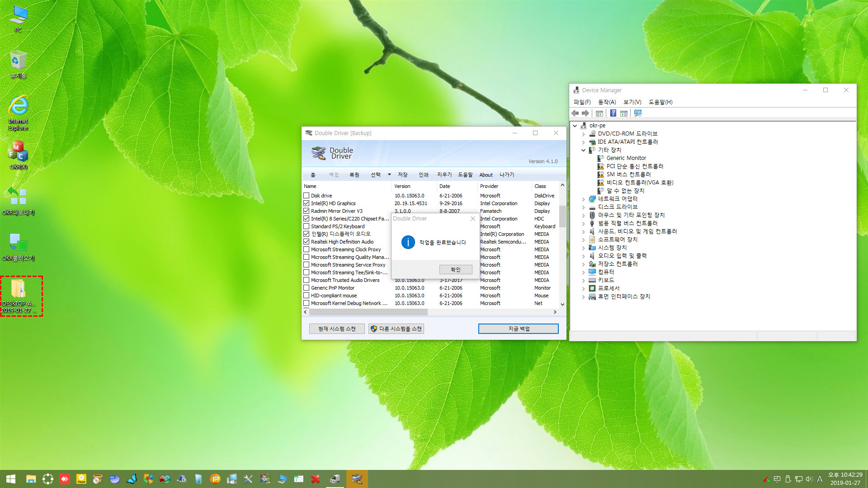Select the DESKTOP-A... 2019-01-27 backup folder
Screen dimensions: 868x488
tap(19, 296)
